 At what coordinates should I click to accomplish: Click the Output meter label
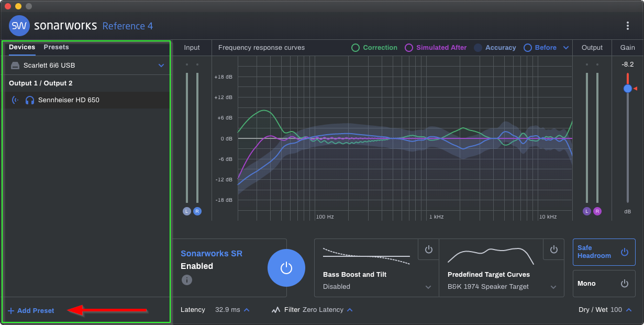click(592, 48)
